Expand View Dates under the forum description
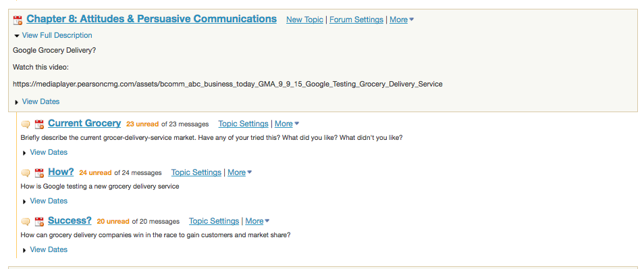This screenshot has height=269, width=644. pos(37,101)
